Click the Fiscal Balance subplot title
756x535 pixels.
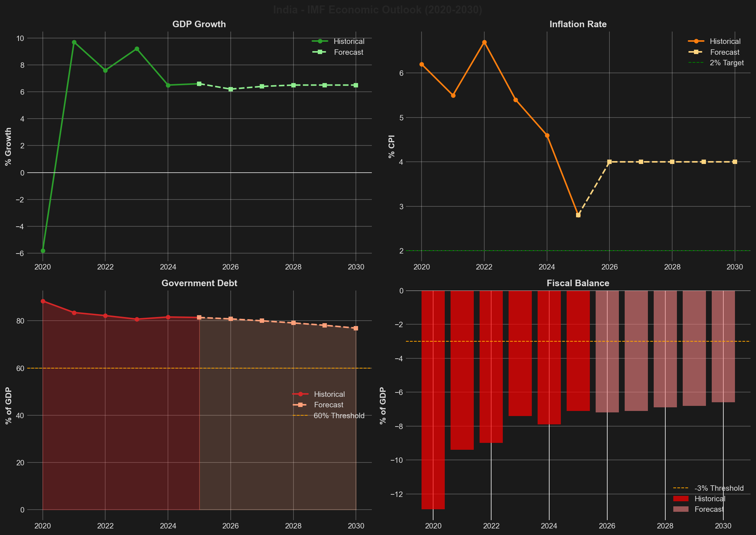(x=578, y=283)
